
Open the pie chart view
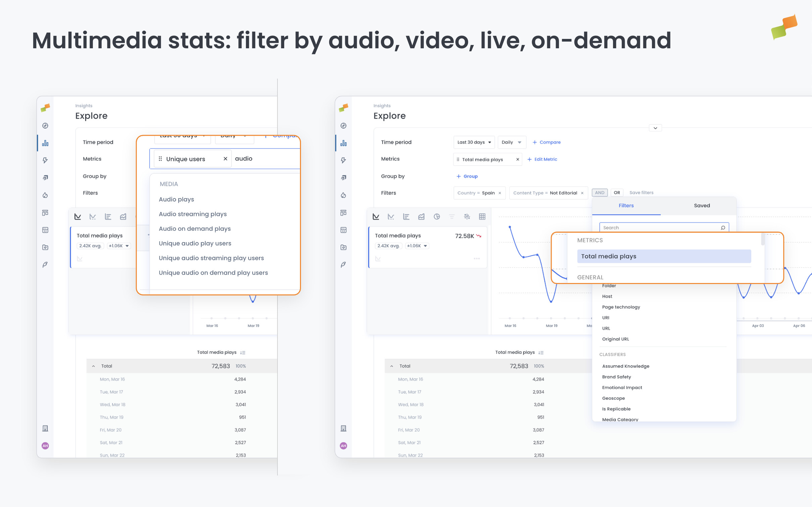click(437, 217)
